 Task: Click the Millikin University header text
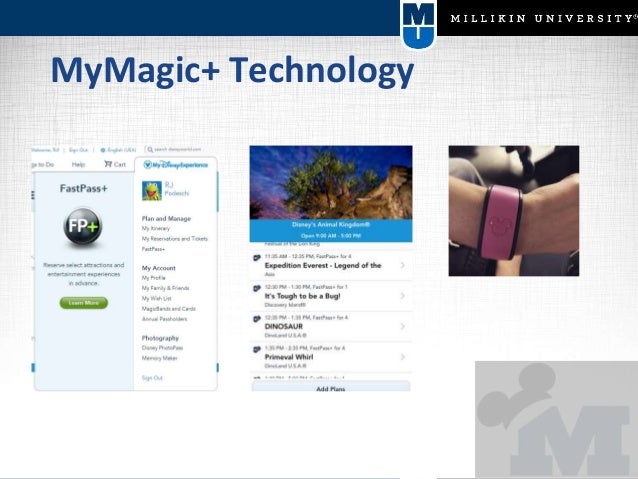point(543,18)
